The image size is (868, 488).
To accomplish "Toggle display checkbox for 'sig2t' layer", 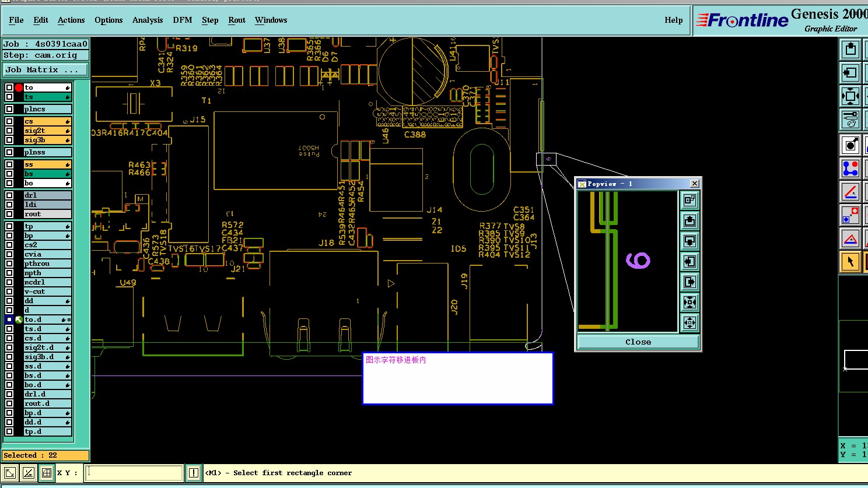I will 9,131.
